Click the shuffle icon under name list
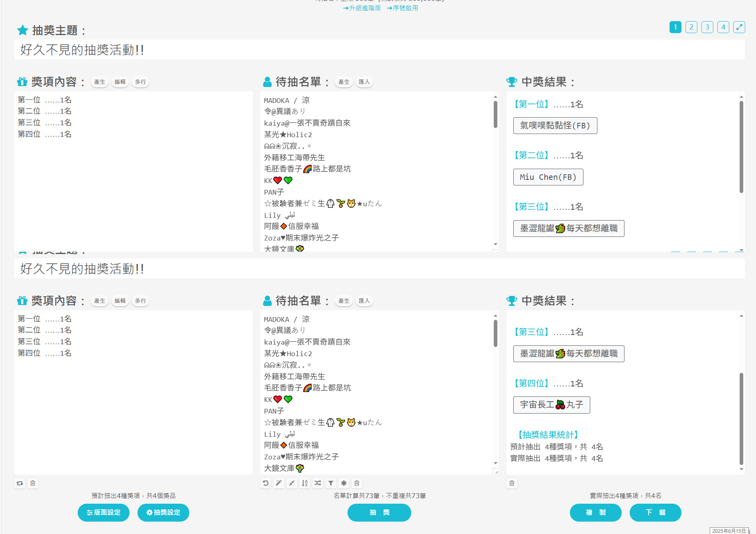 [318, 483]
